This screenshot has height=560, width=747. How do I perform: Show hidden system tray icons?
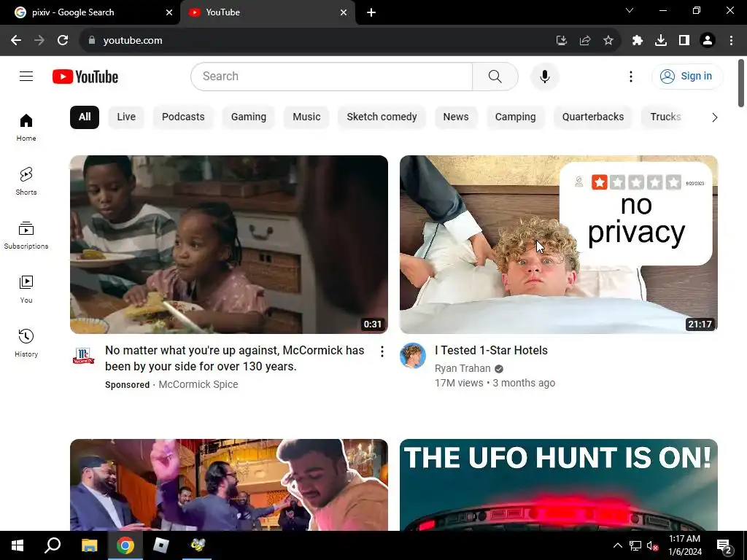[x=617, y=545]
